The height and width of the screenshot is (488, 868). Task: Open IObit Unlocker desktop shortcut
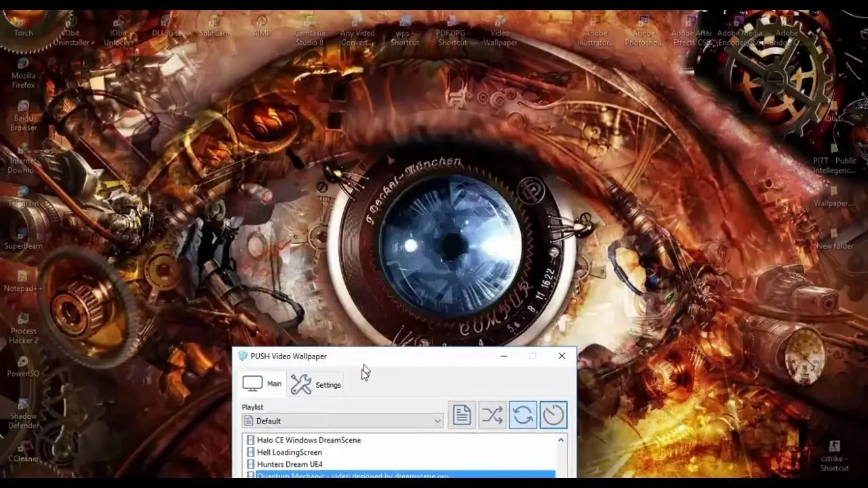(119, 32)
